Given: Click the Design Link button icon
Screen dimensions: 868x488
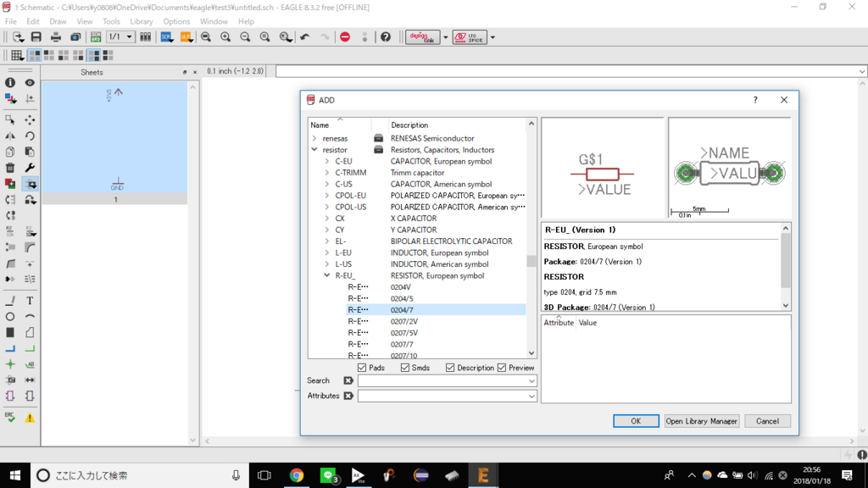Looking at the screenshot, I should pyautogui.click(x=422, y=37).
